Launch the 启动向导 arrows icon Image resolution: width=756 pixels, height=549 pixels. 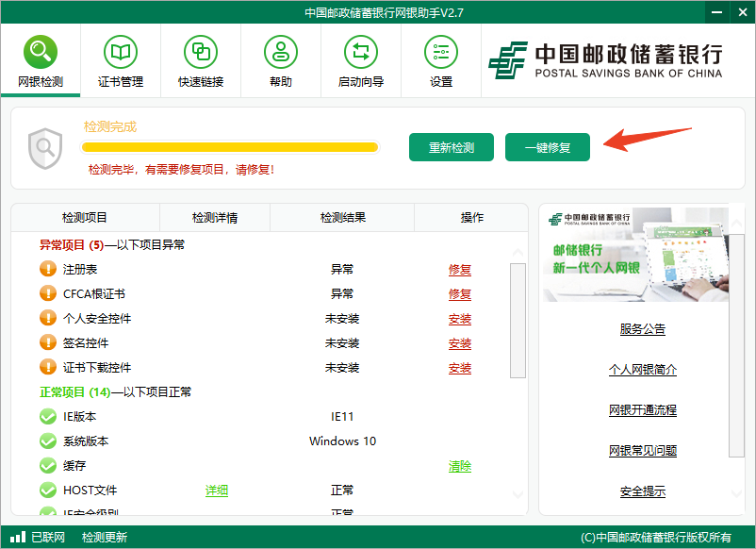[361, 52]
